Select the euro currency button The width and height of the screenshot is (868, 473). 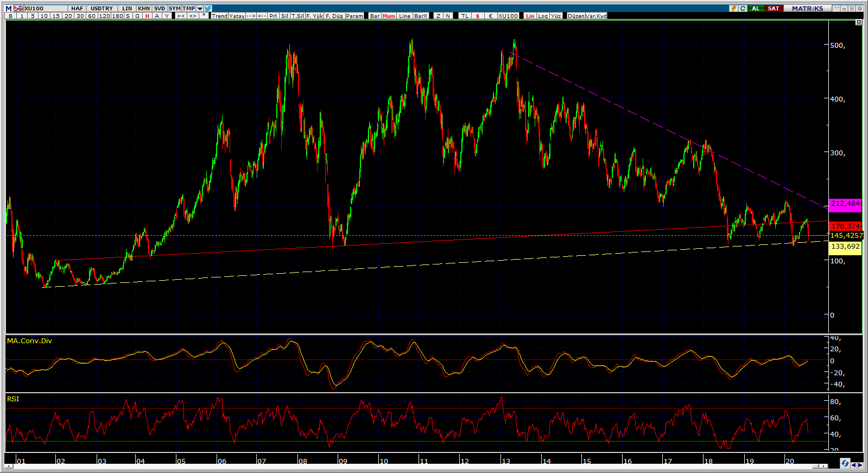click(x=491, y=16)
